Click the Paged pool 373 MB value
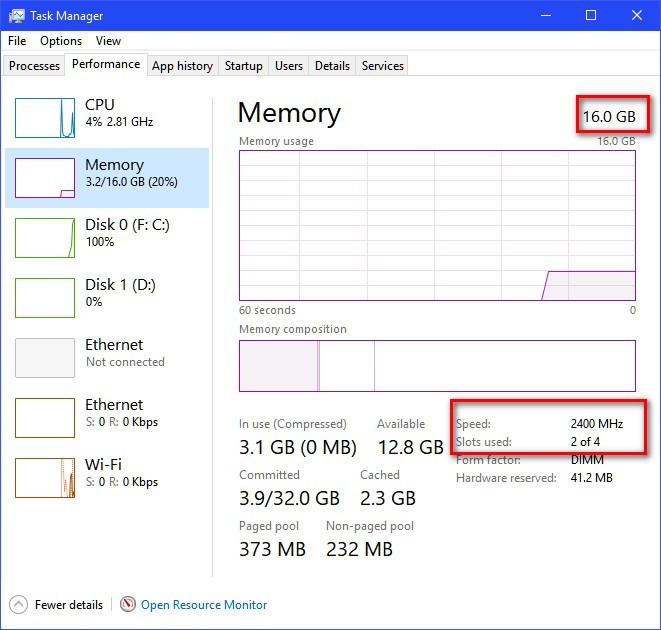This screenshot has width=661, height=630. click(272, 549)
